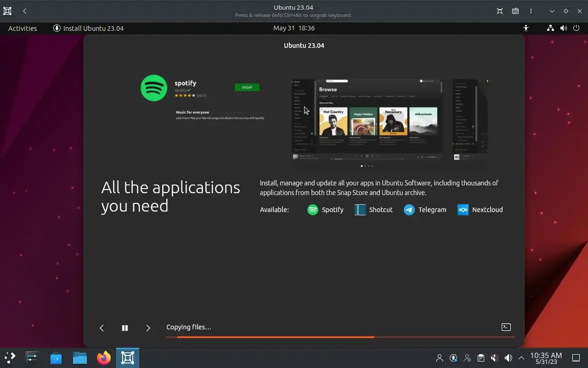Image resolution: width=588 pixels, height=368 pixels.
Task: Toggle fullscreen for the virtual machine
Action: point(500,11)
